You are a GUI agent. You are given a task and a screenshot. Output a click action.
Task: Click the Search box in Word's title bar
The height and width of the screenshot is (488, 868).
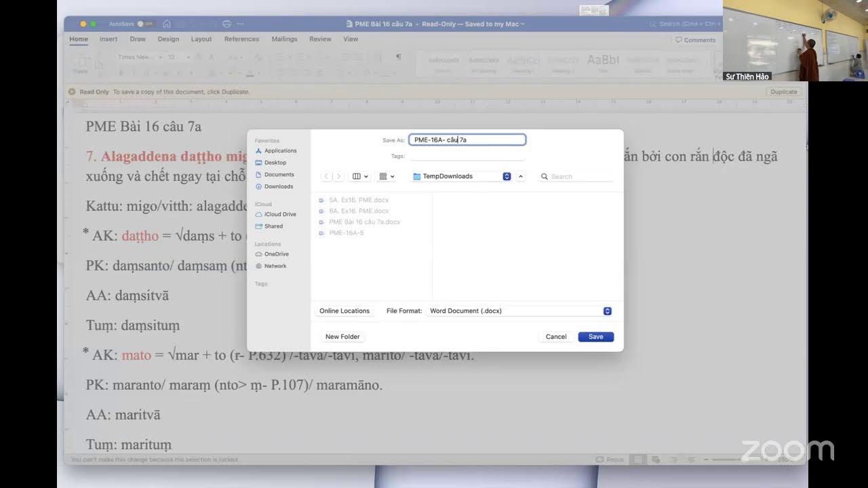click(685, 24)
